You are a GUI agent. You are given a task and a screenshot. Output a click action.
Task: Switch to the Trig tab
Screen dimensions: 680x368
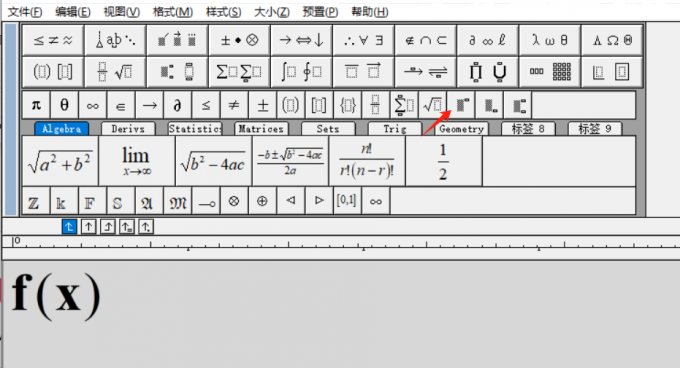(x=395, y=129)
